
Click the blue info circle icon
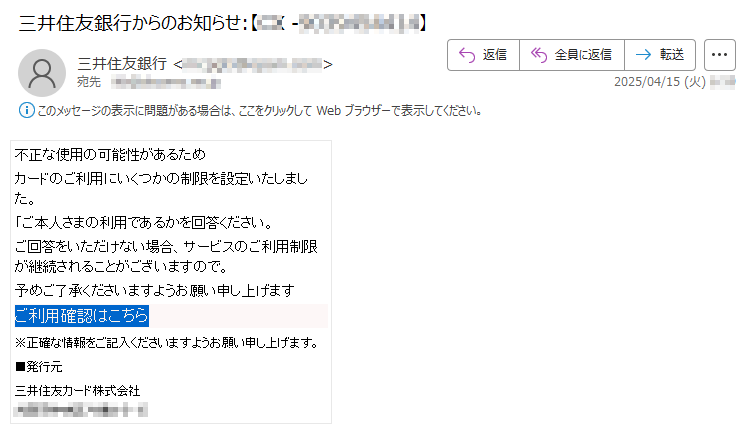[26, 111]
